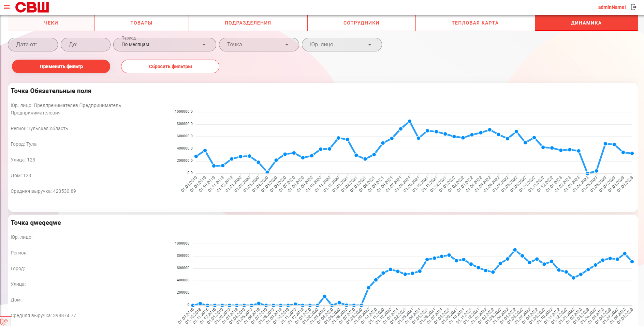
Task: Show the ТЕПЛОВАЯ КАРТА tab
Action: click(475, 23)
